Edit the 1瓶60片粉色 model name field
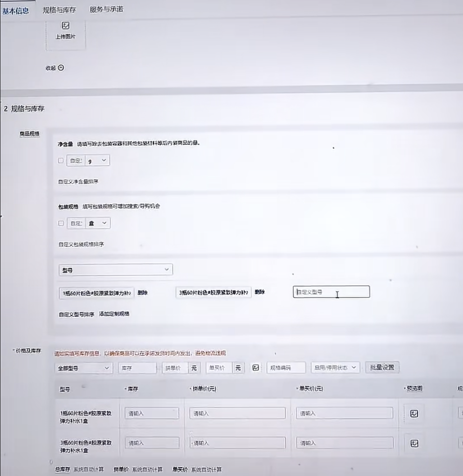Image resolution: width=463 pixels, height=476 pixels. (97, 293)
